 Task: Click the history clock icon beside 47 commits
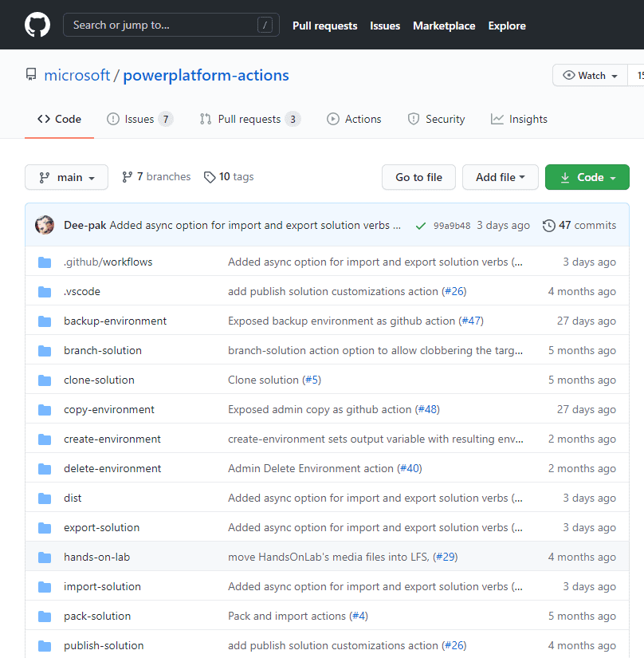[549, 226]
